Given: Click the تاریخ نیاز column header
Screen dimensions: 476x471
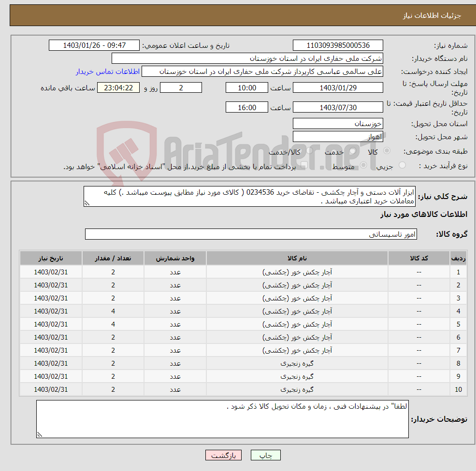Looking at the screenshot, I should [51, 258].
